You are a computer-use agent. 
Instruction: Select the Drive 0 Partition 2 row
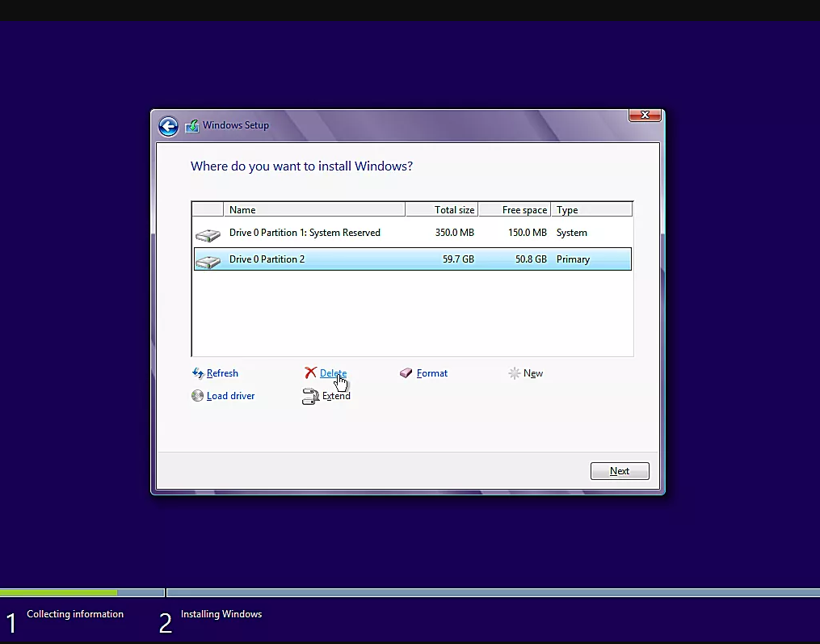[x=413, y=259]
